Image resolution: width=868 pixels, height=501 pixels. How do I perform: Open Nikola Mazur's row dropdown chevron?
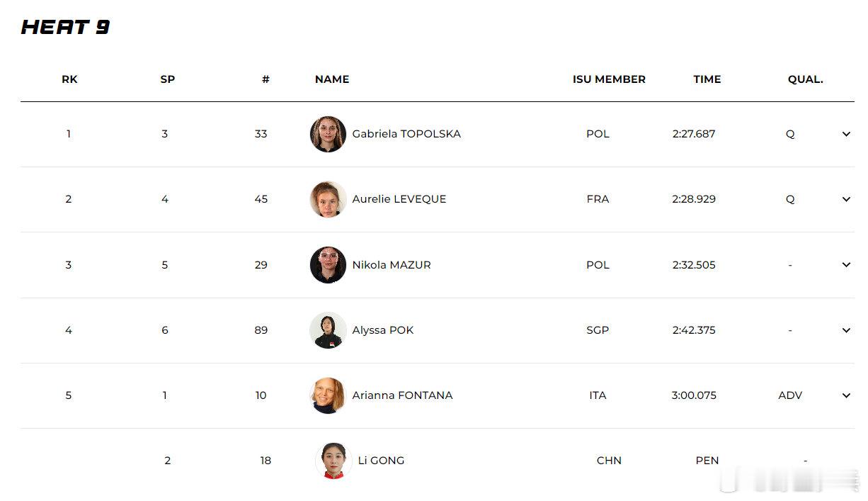click(846, 265)
